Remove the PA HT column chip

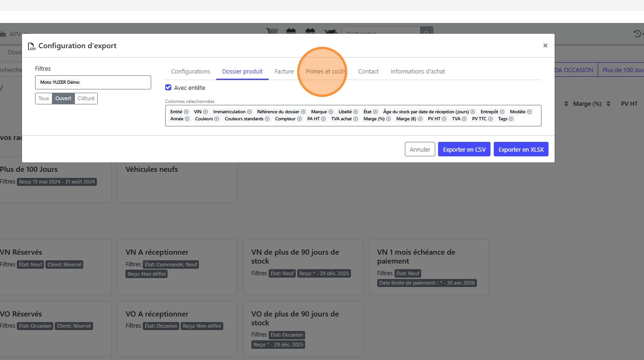tap(323, 119)
